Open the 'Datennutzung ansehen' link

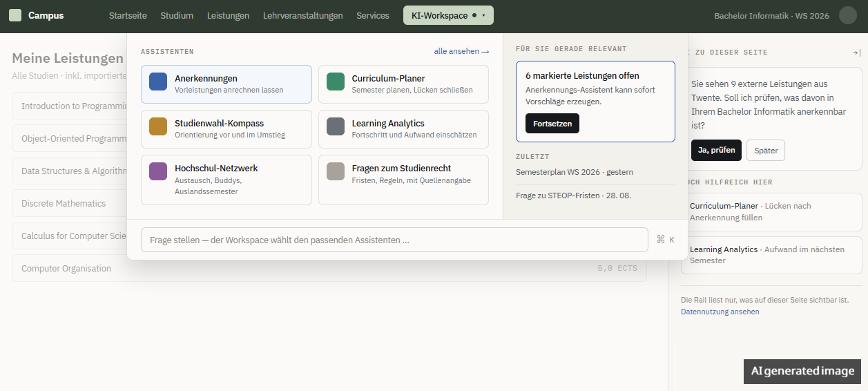720,312
